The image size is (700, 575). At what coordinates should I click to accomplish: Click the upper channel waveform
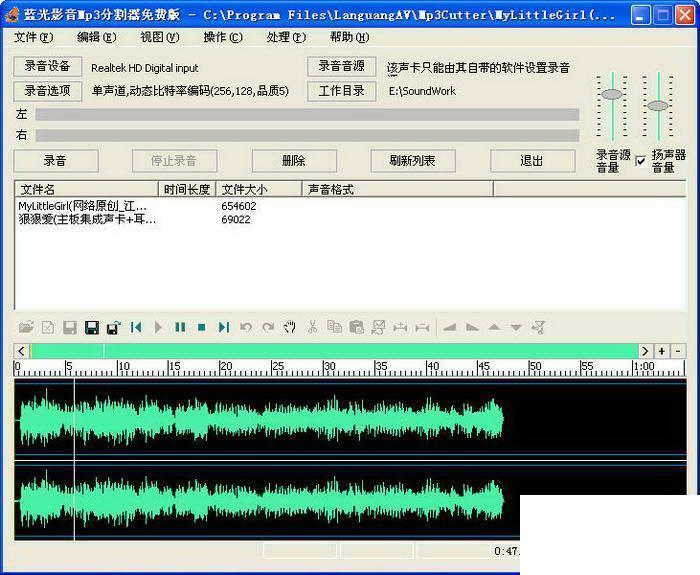click(x=350, y=419)
